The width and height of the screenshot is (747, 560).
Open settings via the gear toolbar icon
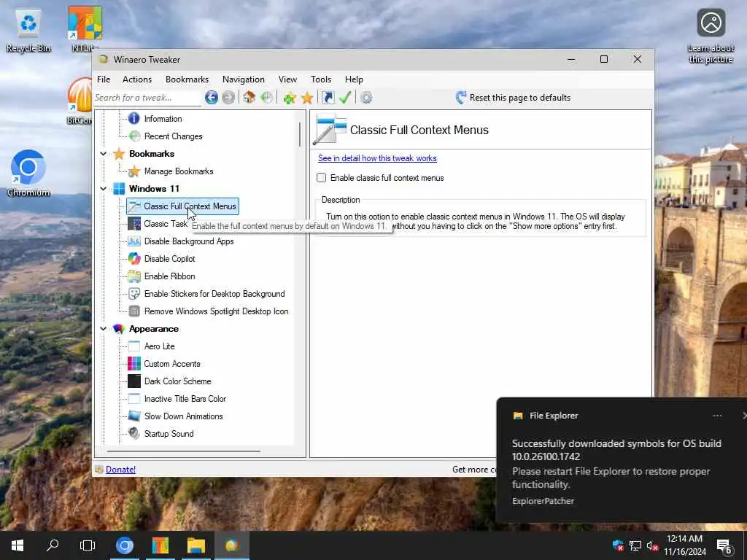(x=366, y=98)
